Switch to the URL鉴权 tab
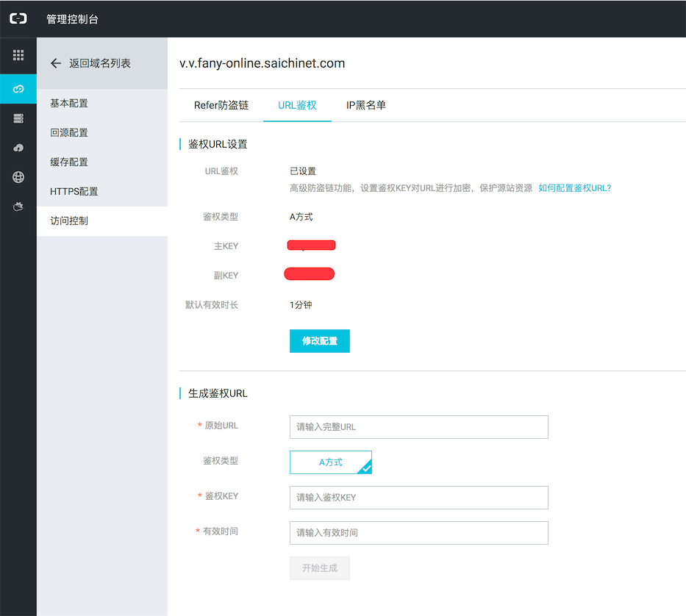 pyautogui.click(x=298, y=105)
